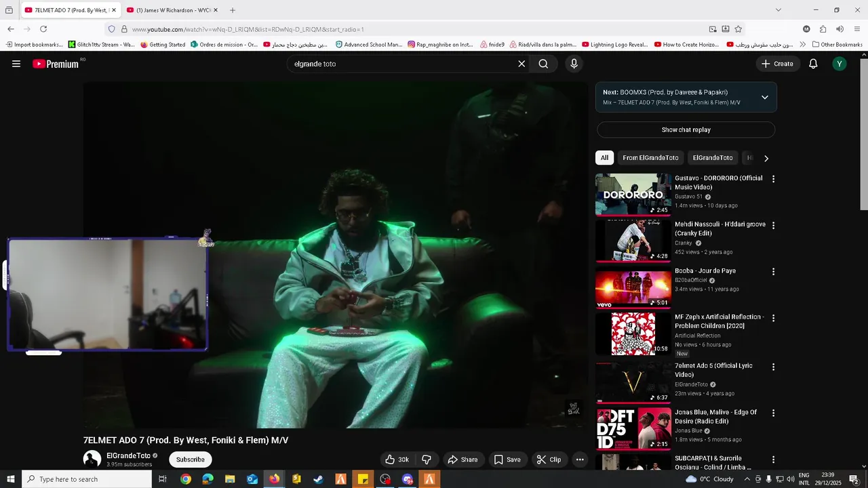Select the From ElGrandeToto chip
This screenshot has width=868, height=488.
650,158
